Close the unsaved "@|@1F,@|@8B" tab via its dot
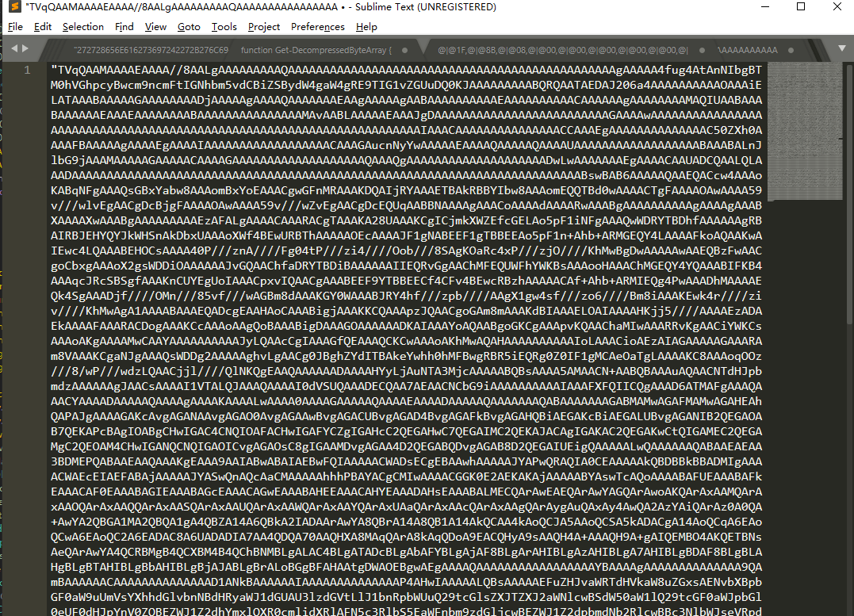The width and height of the screenshot is (854, 616). (x=702, y=50)
